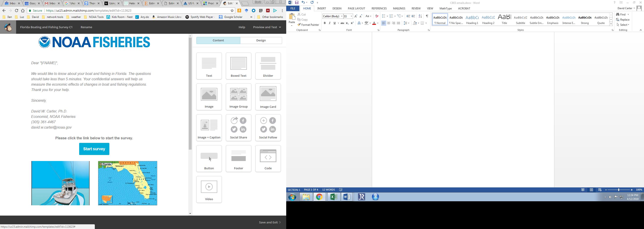Save the Word document
Screen dimensions: 644x229
click(x=297, y=2)
